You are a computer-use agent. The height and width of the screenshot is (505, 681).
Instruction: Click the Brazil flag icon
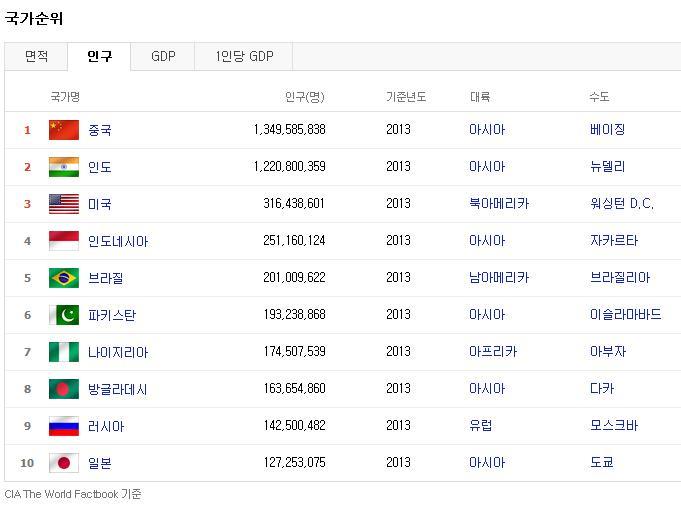click(x=64, y=278)
